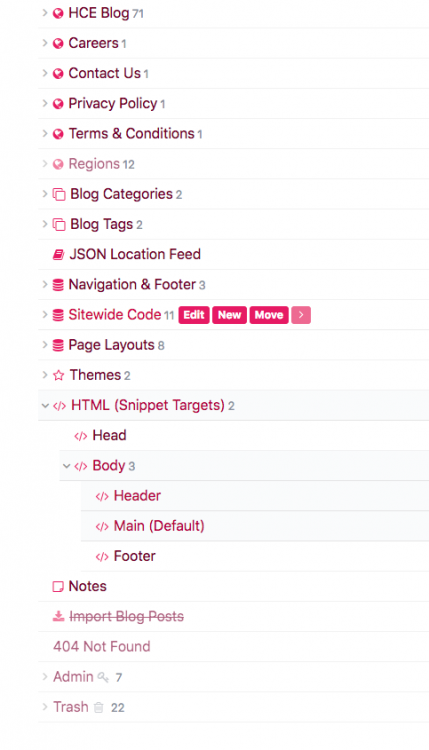Select the Themes entry

pyautogui.click(x=95, y=375)
